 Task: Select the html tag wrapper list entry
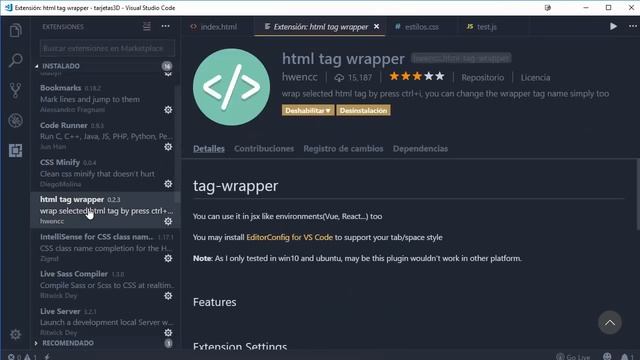pos(104,210)
